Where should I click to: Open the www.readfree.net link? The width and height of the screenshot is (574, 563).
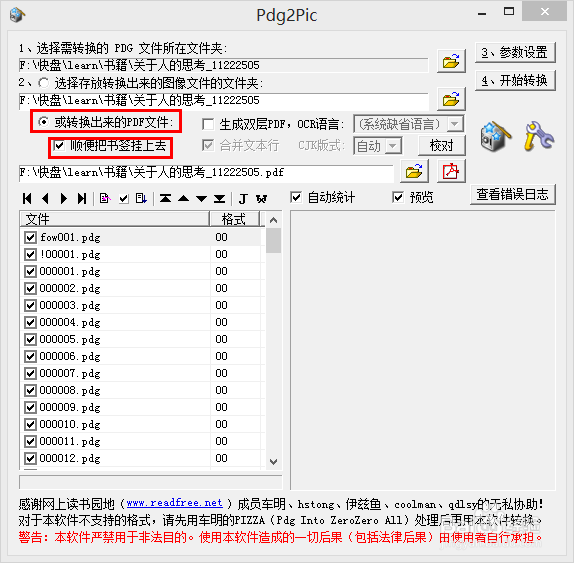pos(175,503)
